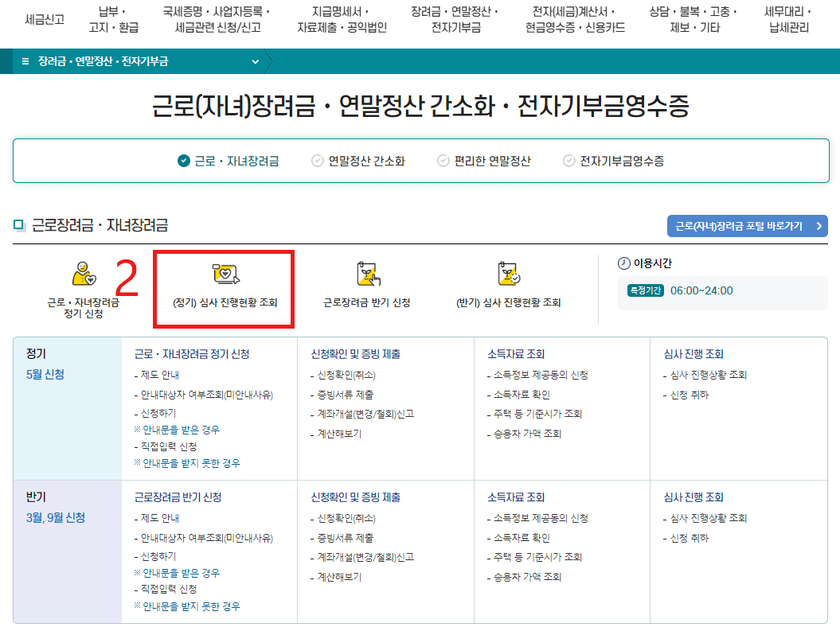Click the 근로(자녀)장려금 포털 바로가기 button
Screen dimensions: 840x631
pos(746,225)
